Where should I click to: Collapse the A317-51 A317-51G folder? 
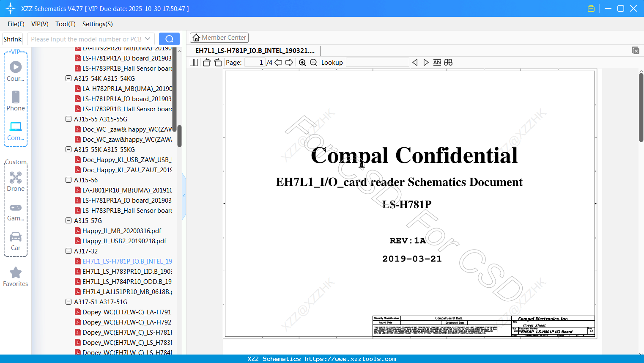69,302
